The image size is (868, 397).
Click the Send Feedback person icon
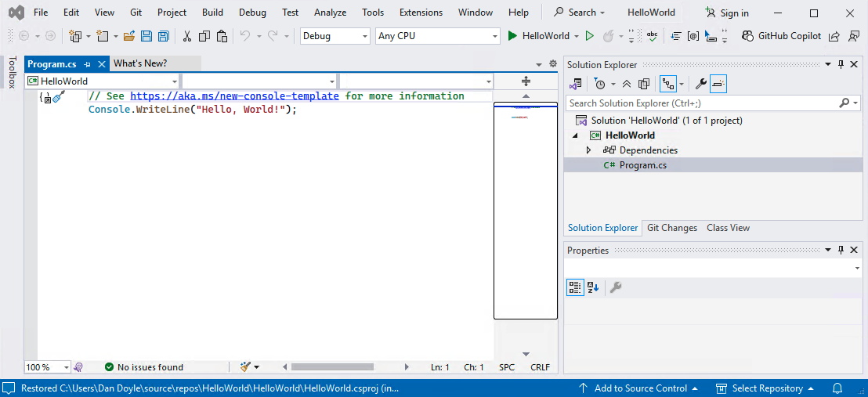tap(853, 36)
